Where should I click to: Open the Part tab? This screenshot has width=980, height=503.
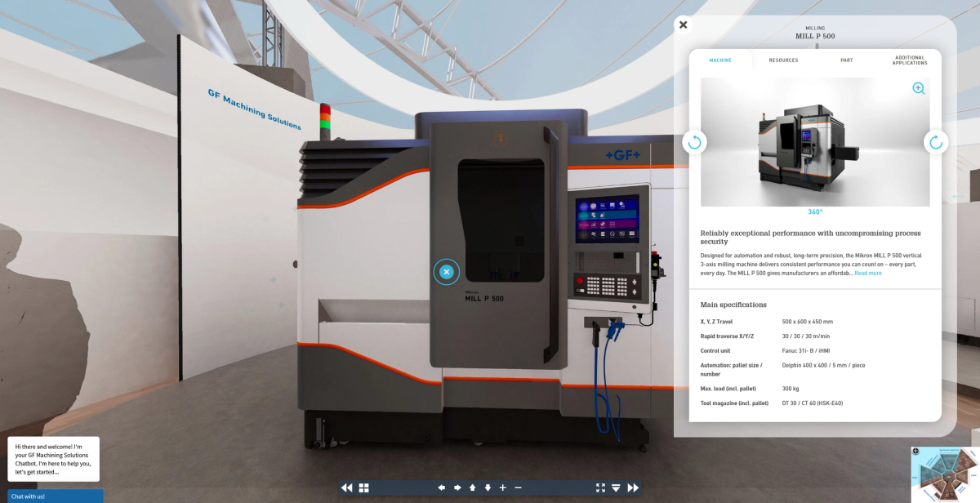pyautogui.click(x=847, y=60)
